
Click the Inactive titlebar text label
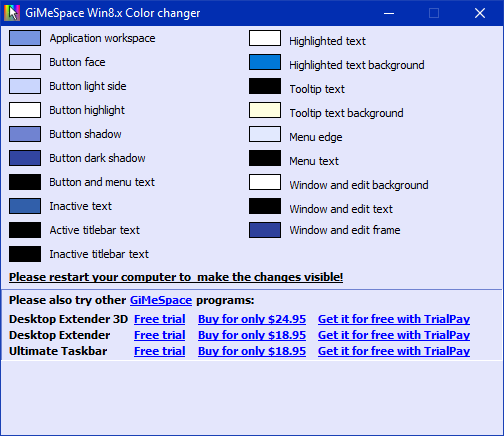(x=99, y=254)
